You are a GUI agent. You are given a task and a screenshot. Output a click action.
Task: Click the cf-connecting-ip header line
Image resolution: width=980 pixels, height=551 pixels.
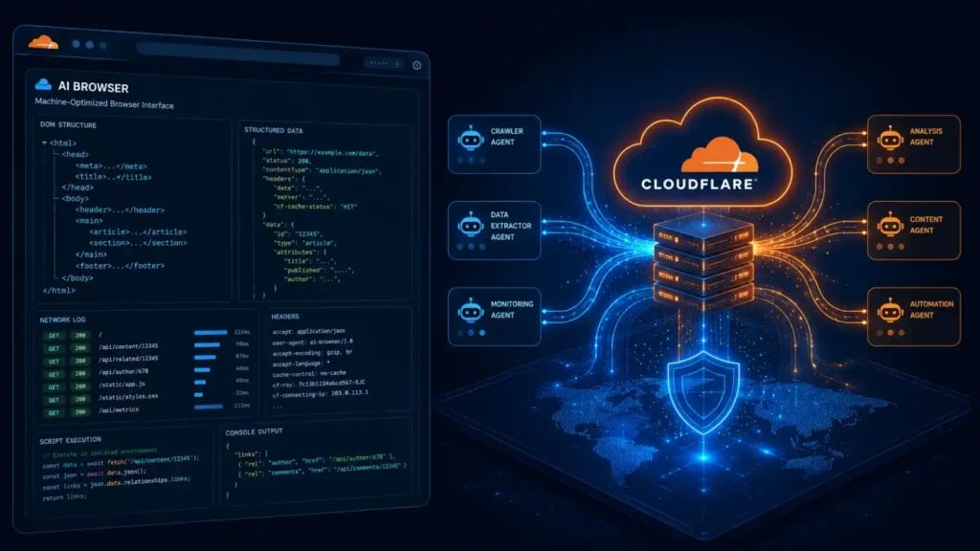320,393
